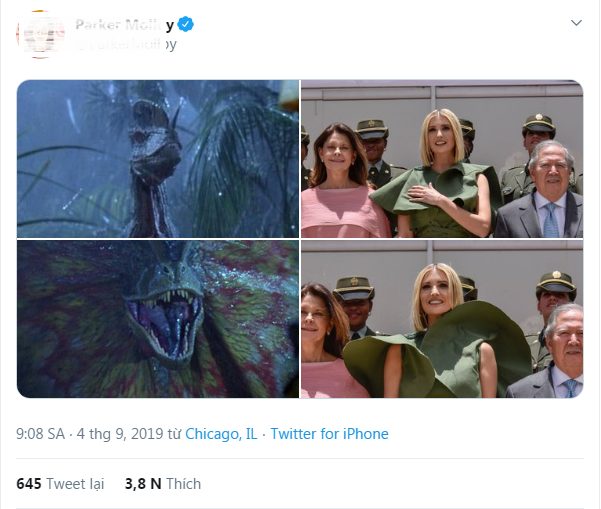Click empty space right of Thích stats
Viewport: 601px width, 509px height.
coord(400,484)
